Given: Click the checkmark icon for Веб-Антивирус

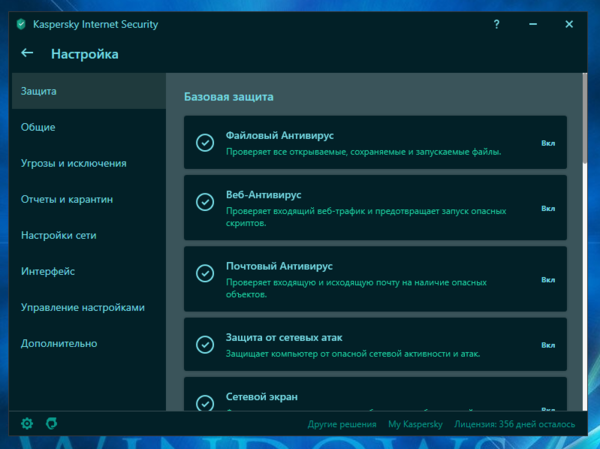Looking at the screenshot, I should coord(205,203).
